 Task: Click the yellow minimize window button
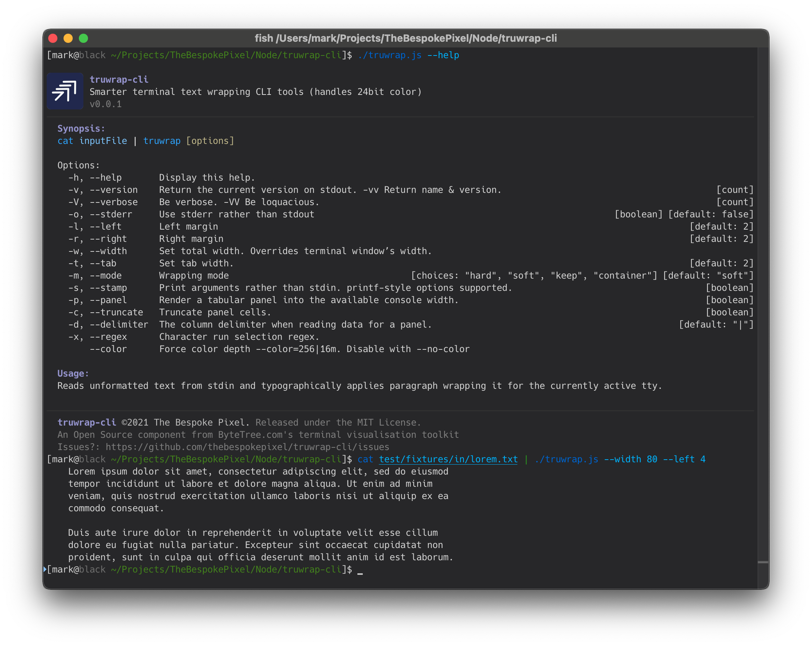68,38
